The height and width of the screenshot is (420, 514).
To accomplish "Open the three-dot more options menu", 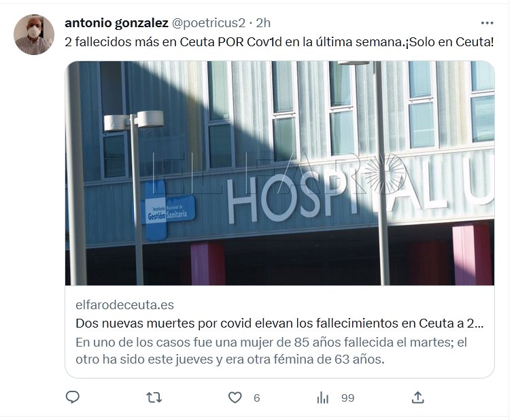I will pyautogui.click(x=487, y=23).
